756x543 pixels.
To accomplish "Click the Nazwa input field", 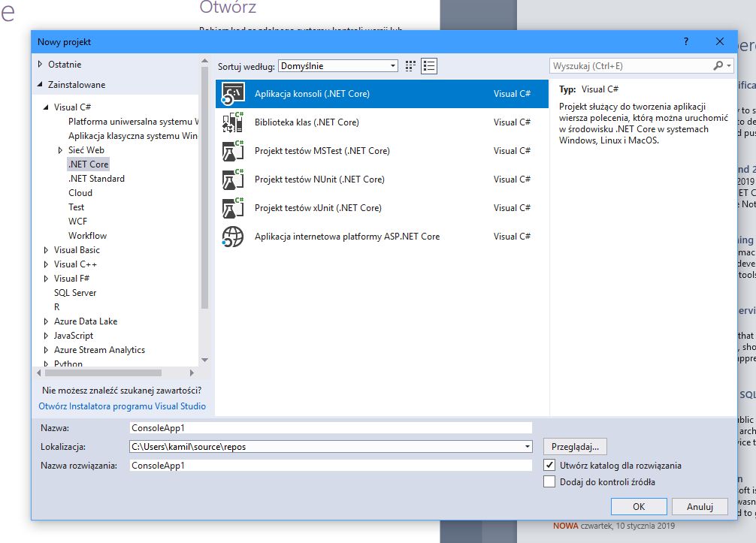I will (x=331, y=428).
